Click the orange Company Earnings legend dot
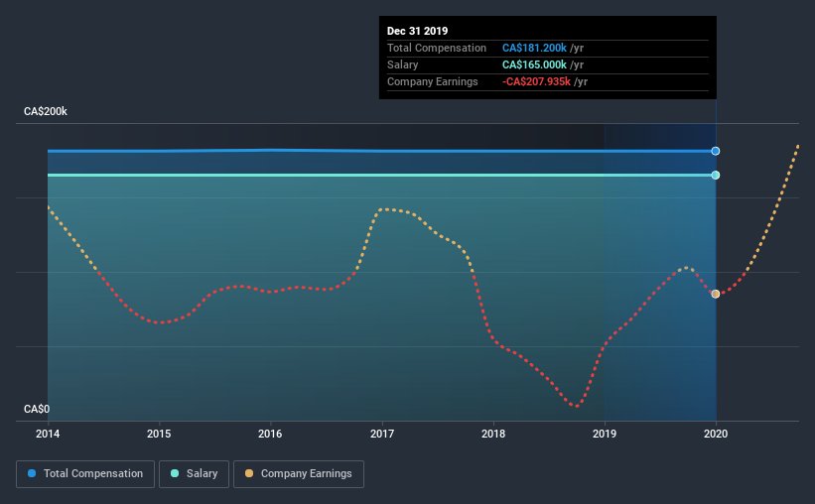This screenshot has height=504, width=815. point(249,473)
